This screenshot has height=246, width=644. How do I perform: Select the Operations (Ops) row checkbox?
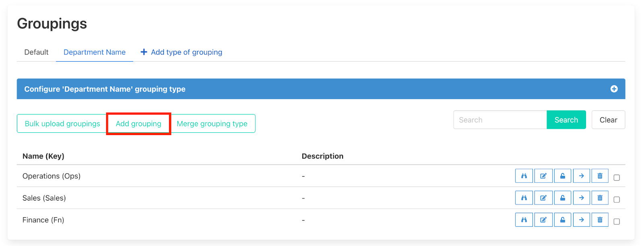(616, 177)
